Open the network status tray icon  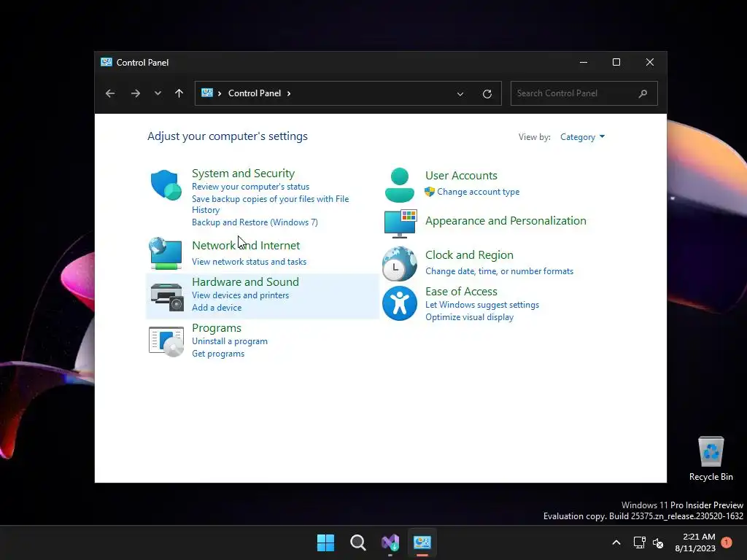coord(639,542)
